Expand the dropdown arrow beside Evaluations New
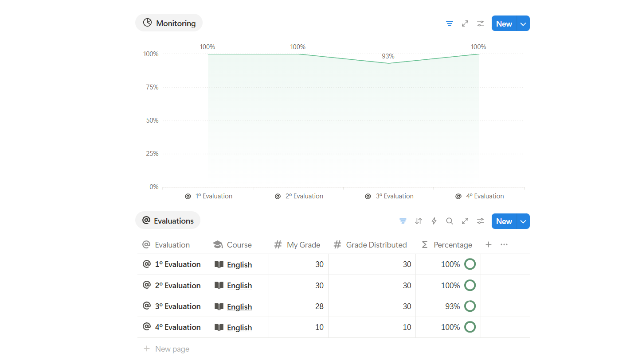 tap(523, 221)
